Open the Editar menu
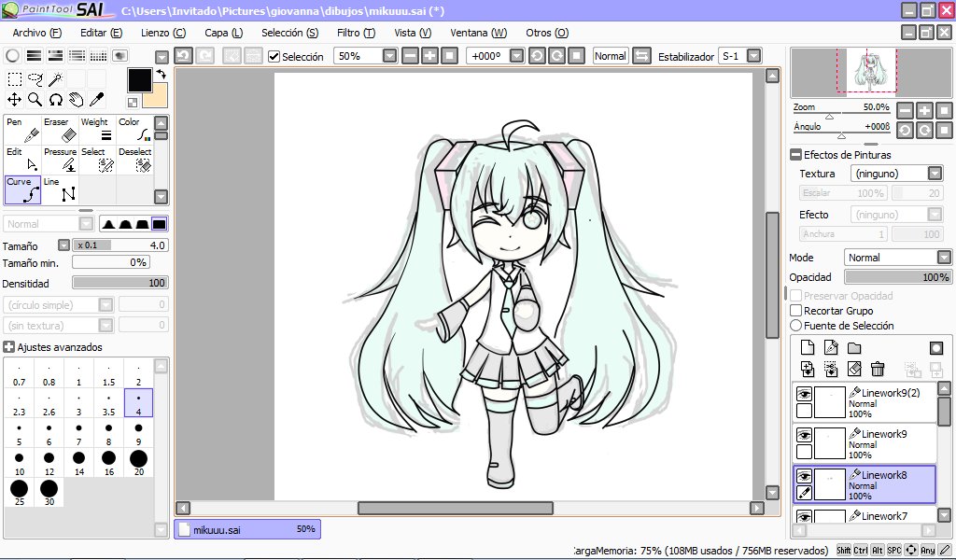This screenshot has height=560, width=956. 101,33
